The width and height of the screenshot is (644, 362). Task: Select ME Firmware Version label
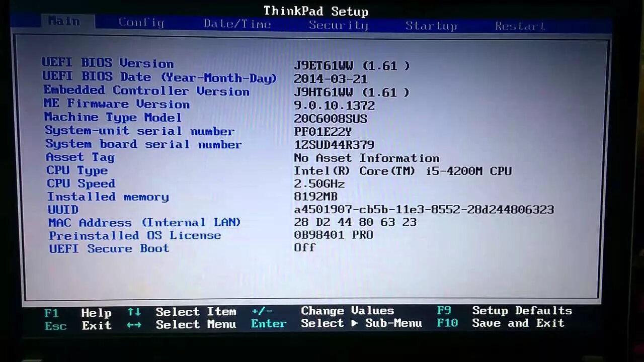coord(117,104)
